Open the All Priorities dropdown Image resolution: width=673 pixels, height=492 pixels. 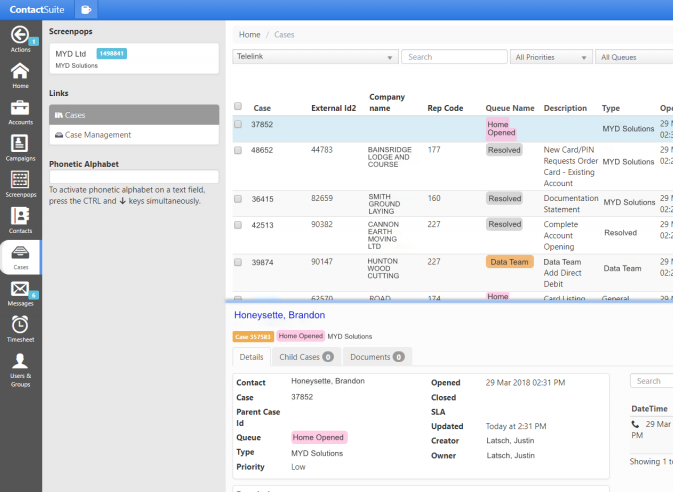pyautogui.click(x=551, y=57)
